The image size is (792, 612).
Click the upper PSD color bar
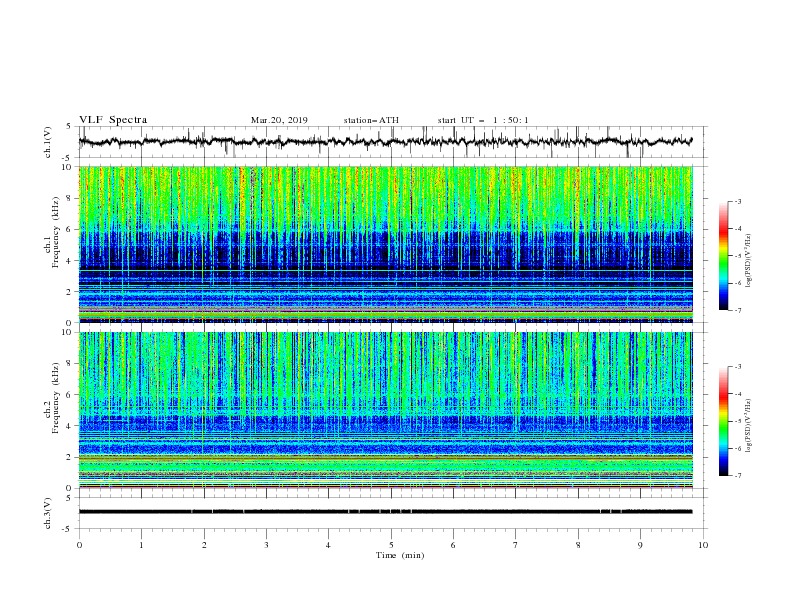723,256
